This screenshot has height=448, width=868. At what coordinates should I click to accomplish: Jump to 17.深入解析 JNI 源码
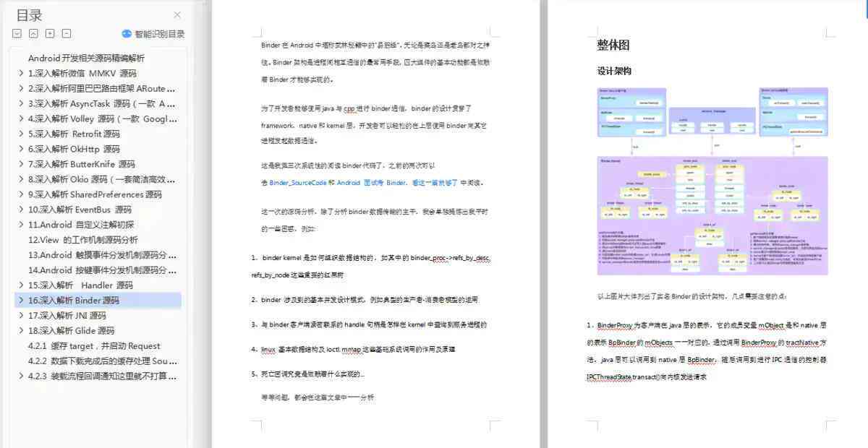tap(67, 315)
